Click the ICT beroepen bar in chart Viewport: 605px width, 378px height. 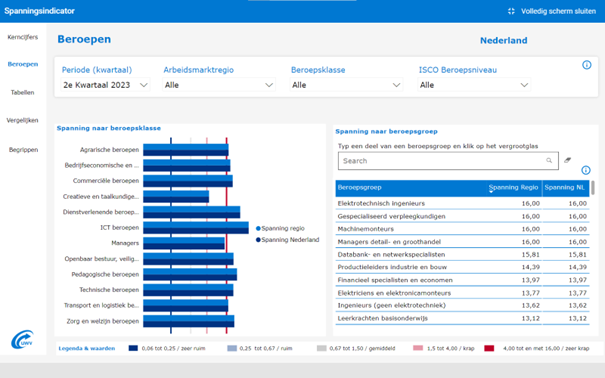(196, 228)
